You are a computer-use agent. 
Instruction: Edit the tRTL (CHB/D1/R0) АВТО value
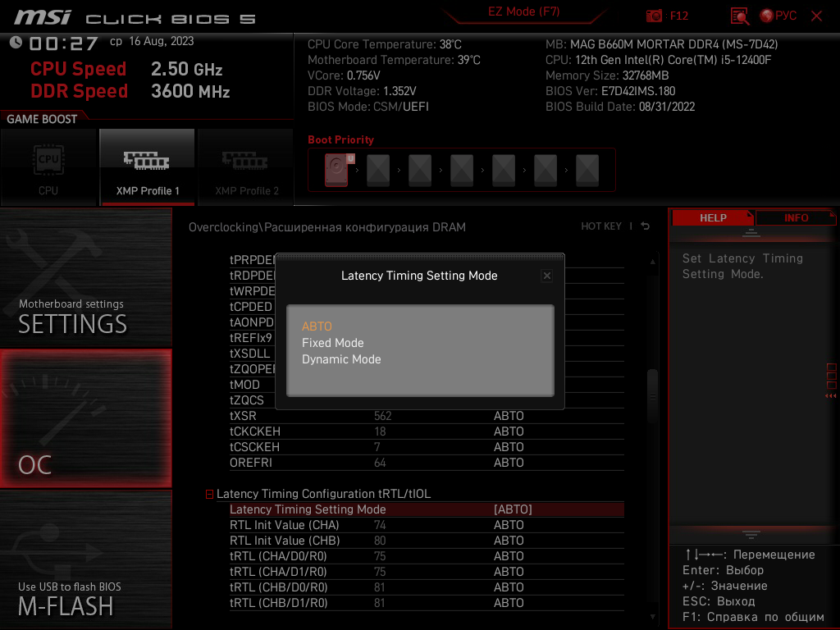click(x=509, y=603)
